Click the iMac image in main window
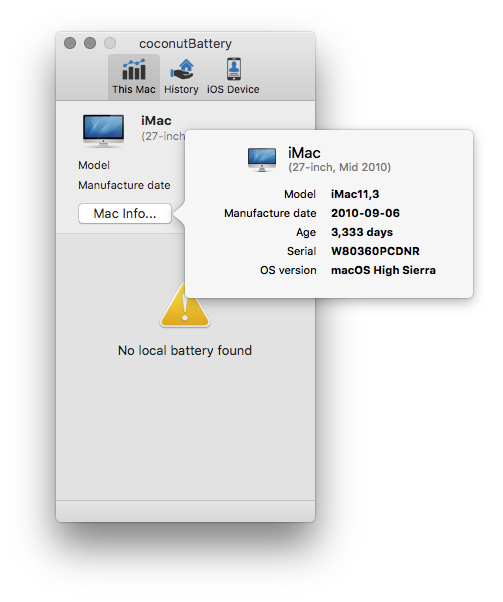The height and width of the screenshot is (602, 503). pyautogui.click(x=103, y=131)
